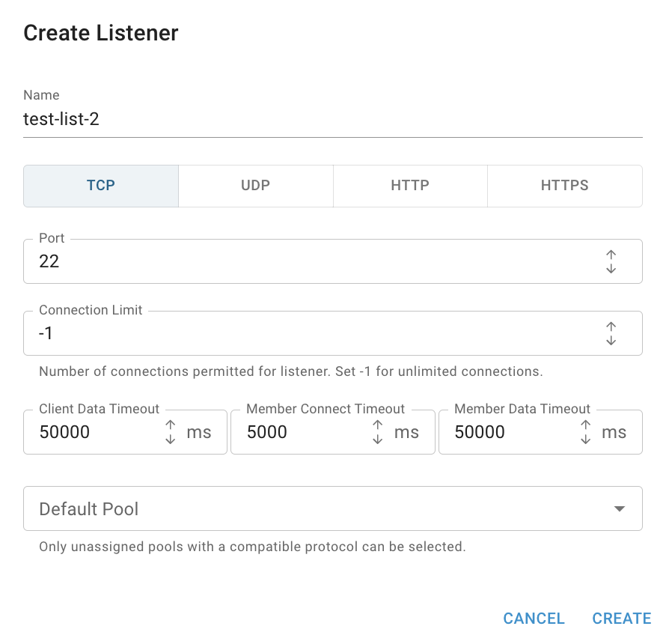Raise Member Data Timeout with up arrow
The width and height of the screenshot is (666, 644).
coord(585,425)
